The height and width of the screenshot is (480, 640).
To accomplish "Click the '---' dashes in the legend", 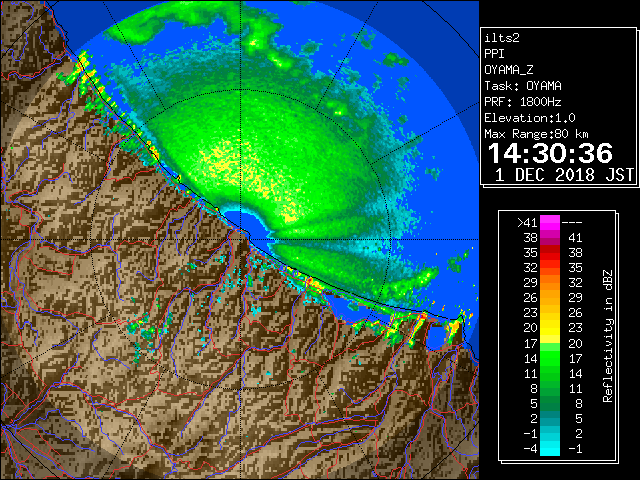I will 572,223.
